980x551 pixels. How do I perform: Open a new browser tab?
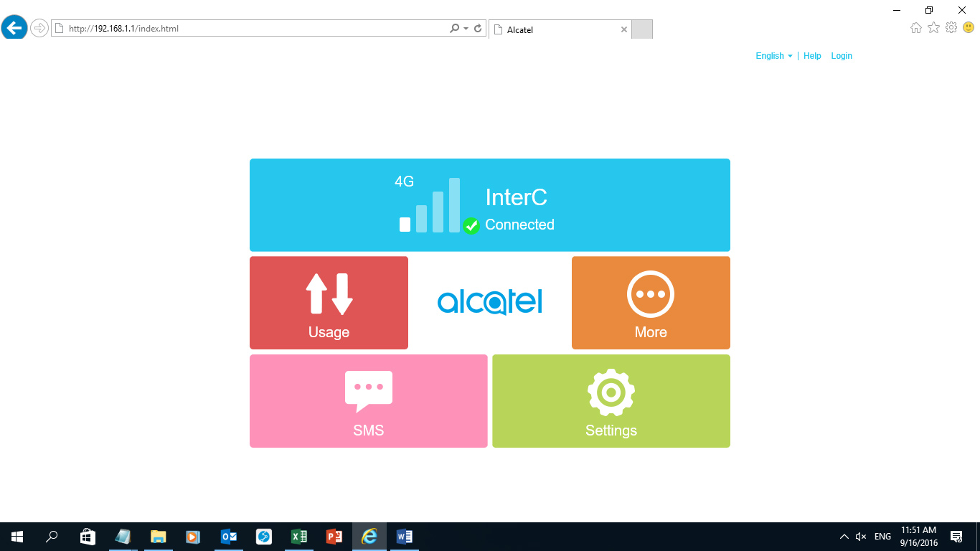642,29
